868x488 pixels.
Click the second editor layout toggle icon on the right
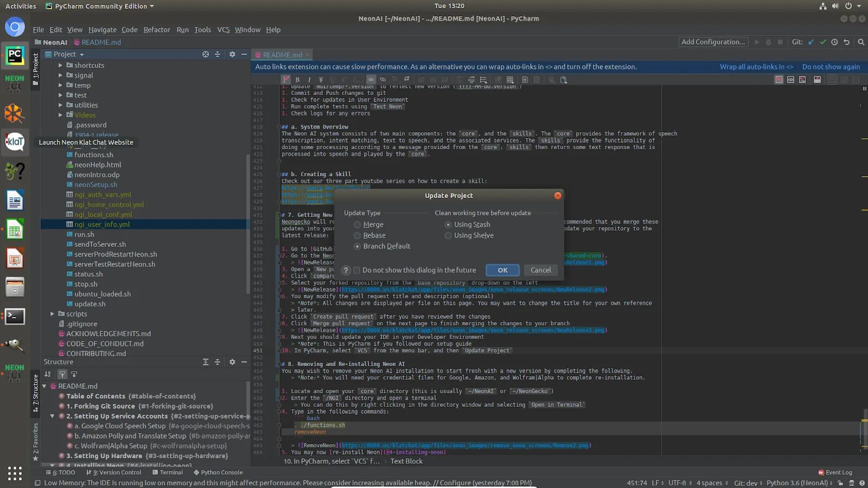pos(790,80)
